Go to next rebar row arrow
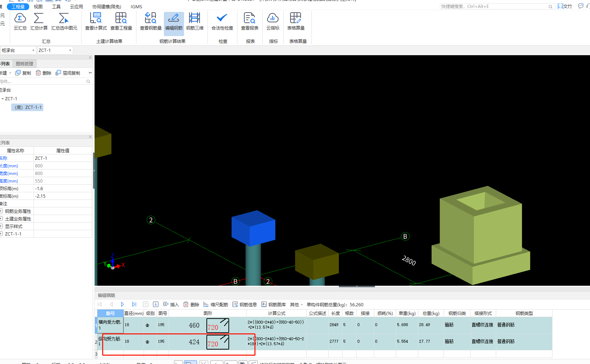 point(122,304)
